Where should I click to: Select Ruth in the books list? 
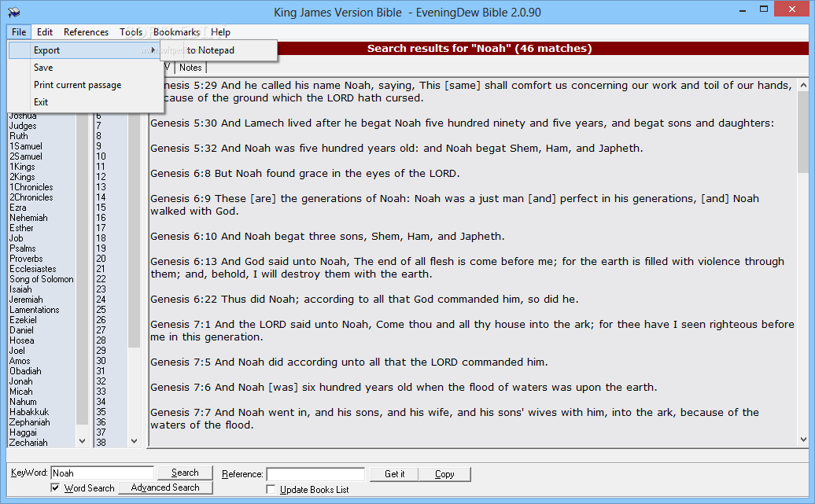point(19,136)
